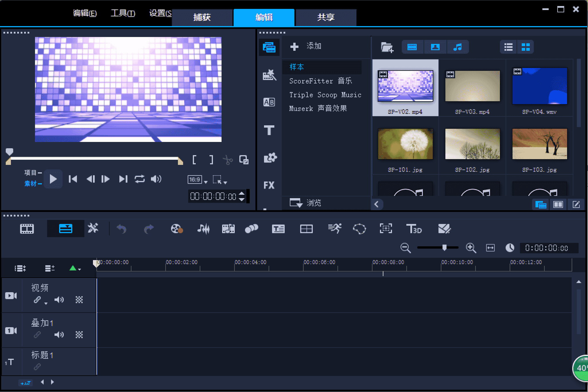Open the FX filter library
This screenshot has width=588, height=392.
click(269, 185)
